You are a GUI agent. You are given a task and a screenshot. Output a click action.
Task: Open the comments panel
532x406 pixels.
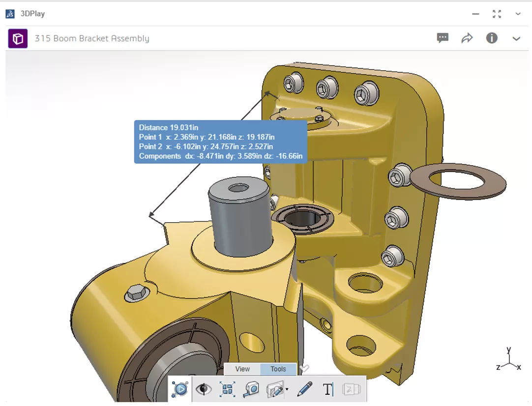click(x=442, y=38)
